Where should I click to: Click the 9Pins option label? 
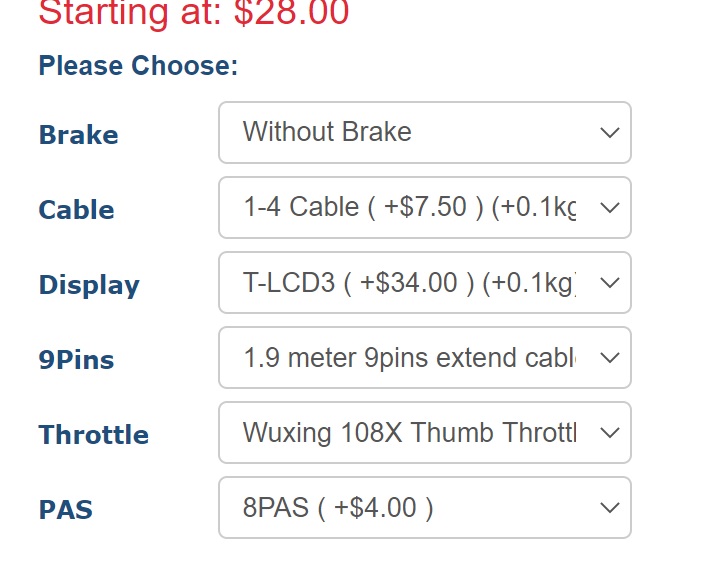76,360
